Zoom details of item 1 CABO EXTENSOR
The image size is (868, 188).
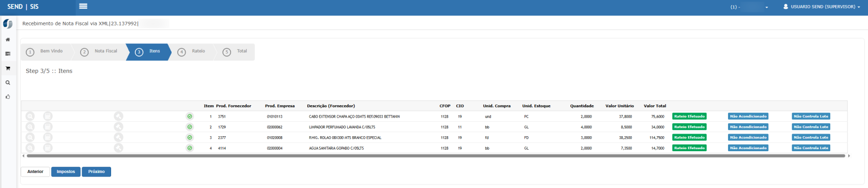30,117
